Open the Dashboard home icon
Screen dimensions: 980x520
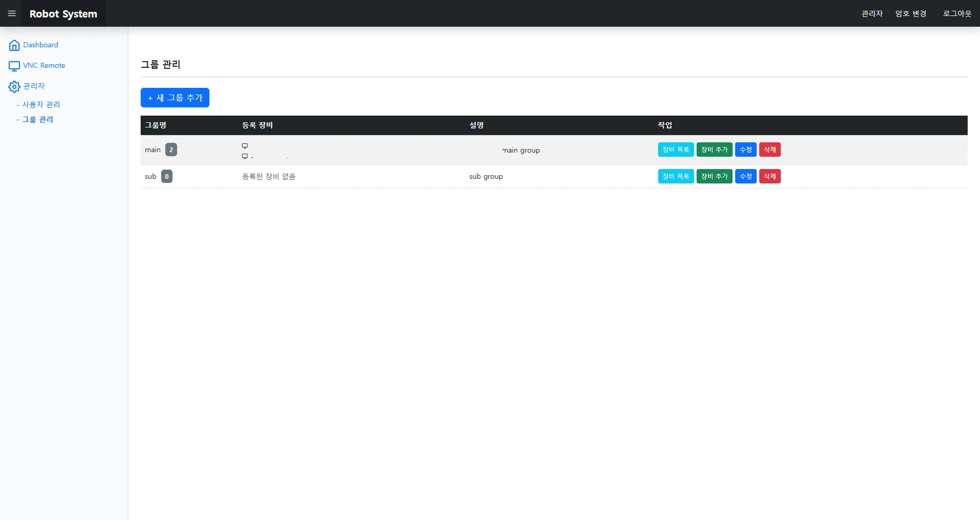point(14,45)
